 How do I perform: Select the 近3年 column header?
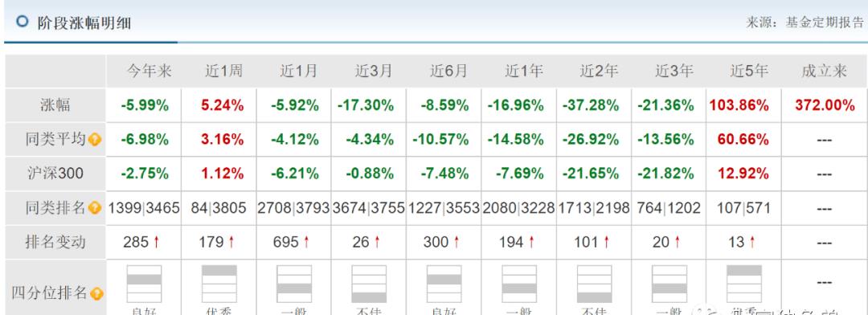pos(674,71)
